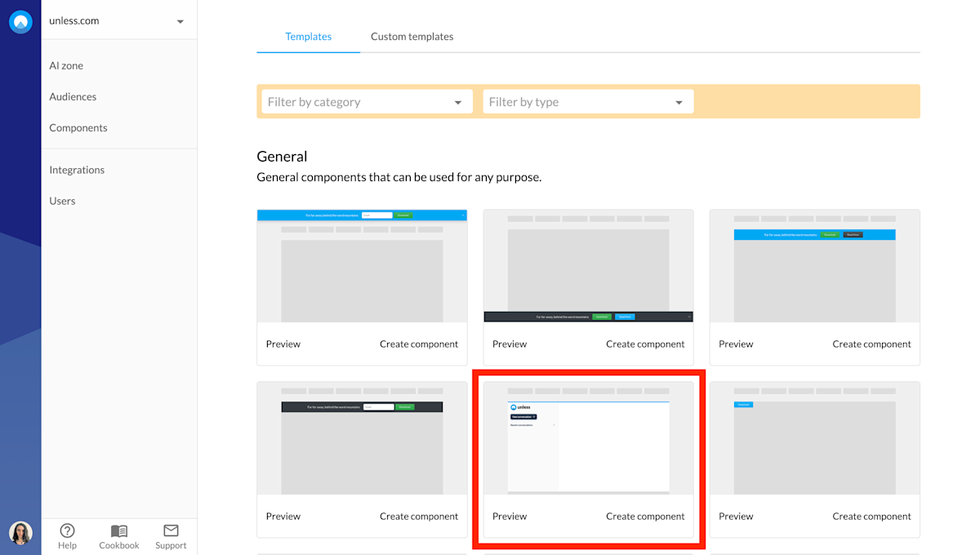Preview the blue bar with two buttons template
The width and height of the screenshot is (980, 555).
click(x=736, y=344)
